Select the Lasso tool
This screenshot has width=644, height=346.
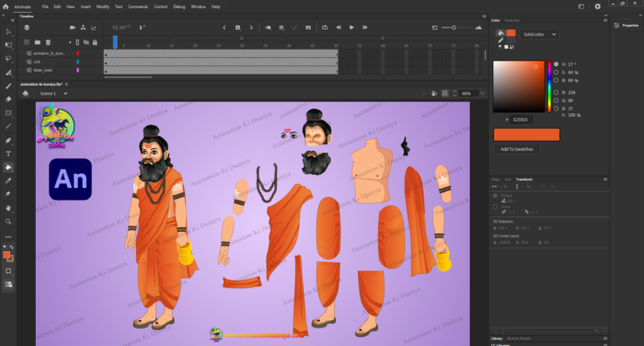point(8,58)
